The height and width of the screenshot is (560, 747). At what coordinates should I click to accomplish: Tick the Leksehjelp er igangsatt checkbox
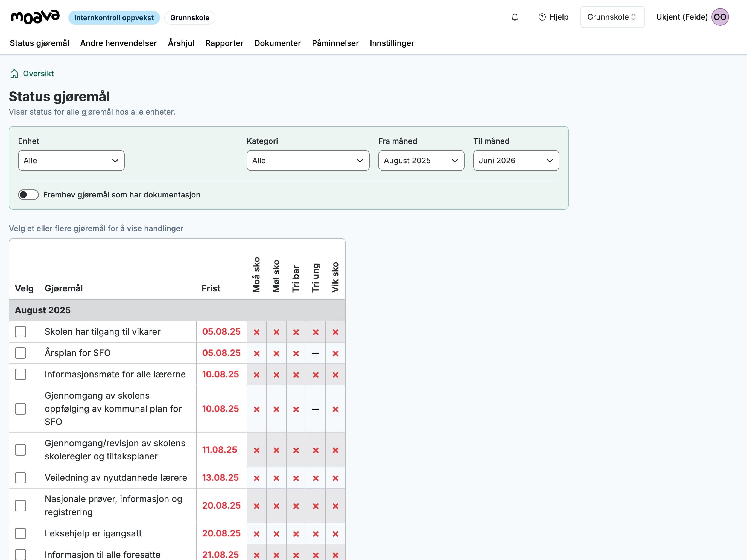pos(21,533)
